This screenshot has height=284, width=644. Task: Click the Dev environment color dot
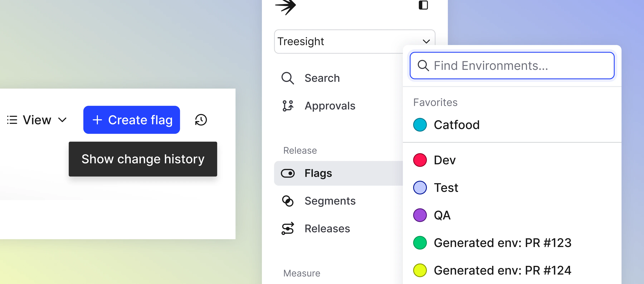[x=419, y=160]
